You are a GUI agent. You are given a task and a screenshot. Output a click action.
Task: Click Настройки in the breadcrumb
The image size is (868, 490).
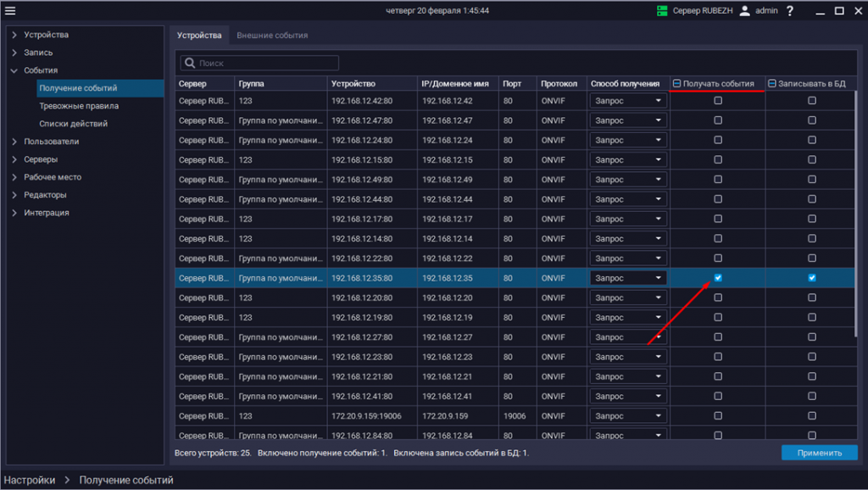[x=34, y=480]
